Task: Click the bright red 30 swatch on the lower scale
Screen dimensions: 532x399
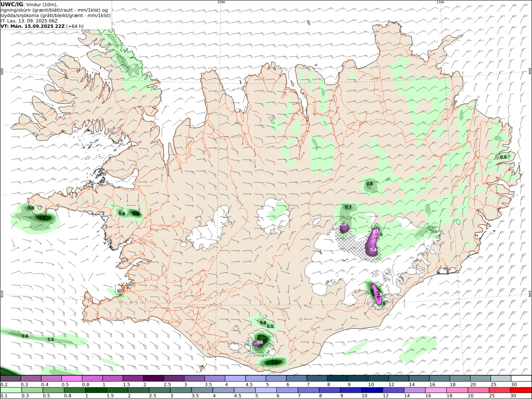Action: pyautogui.click(x=520, y=390)
